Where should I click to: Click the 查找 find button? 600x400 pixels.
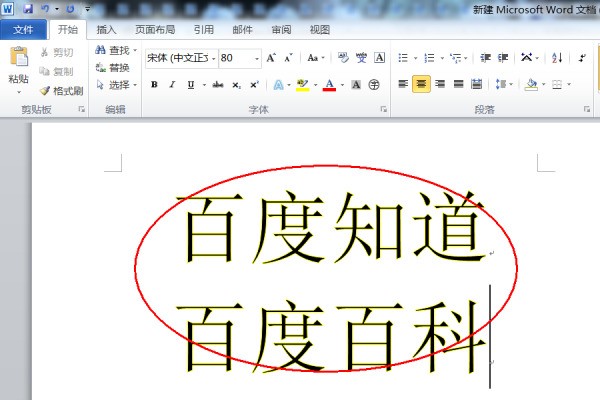pos(116,50)
